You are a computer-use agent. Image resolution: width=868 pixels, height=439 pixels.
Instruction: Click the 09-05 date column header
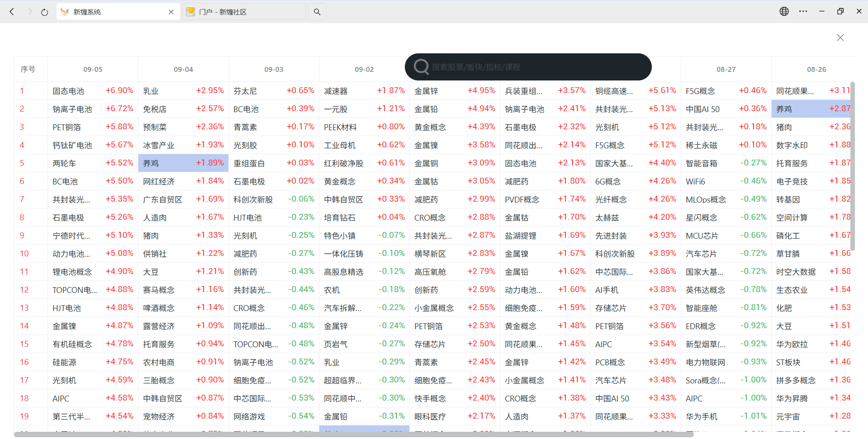coord(93,70)
